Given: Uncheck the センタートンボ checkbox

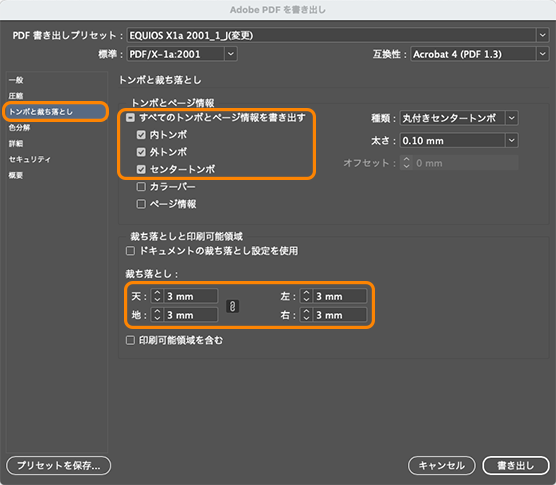Looking at the screenshot, I should coord(141,169).
